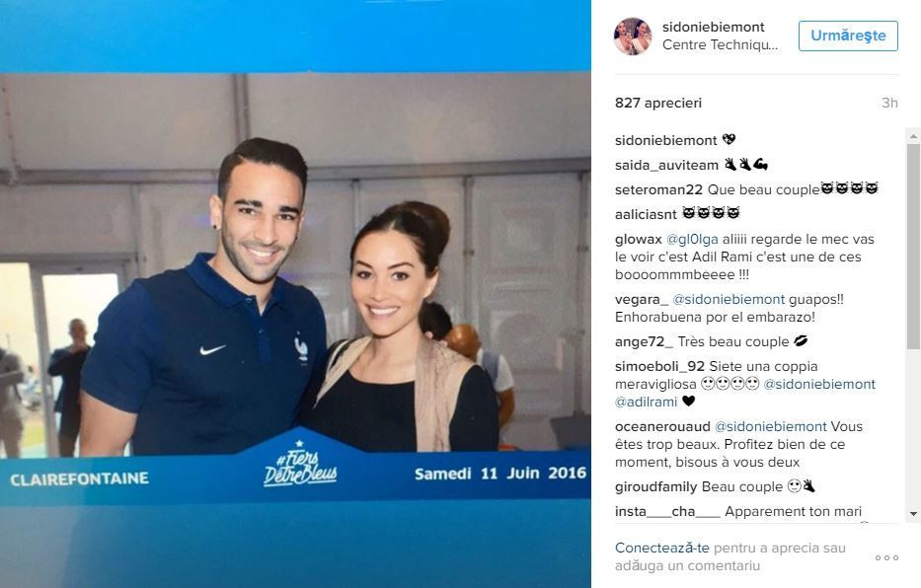Click the 3h post timestamp

tap(889, 104)
